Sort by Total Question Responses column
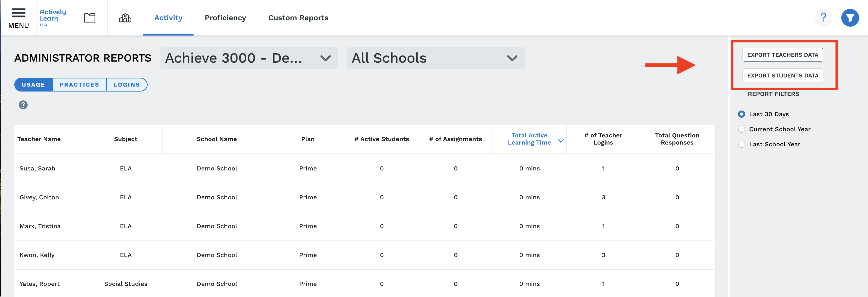 (x=677, y=139)
